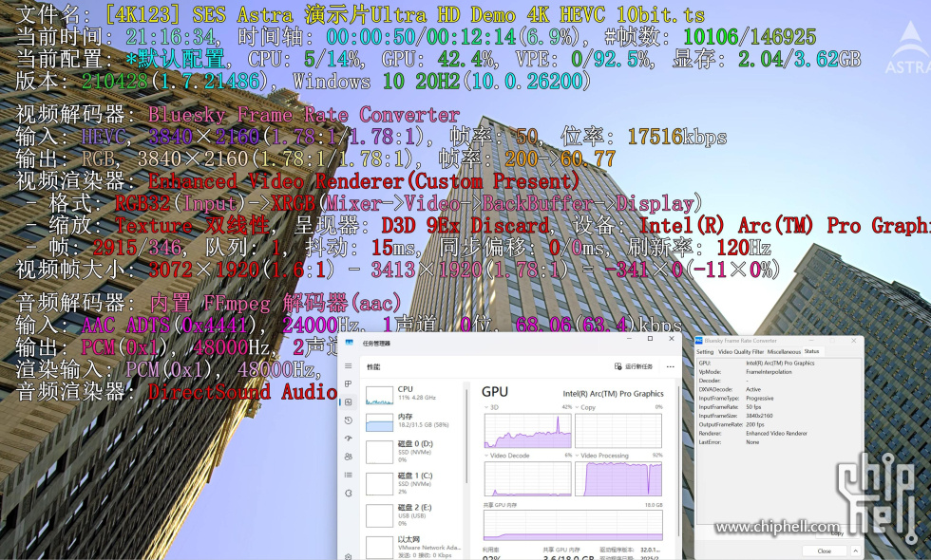This screenshot has width=931, height=560.
Task: Open App history page icon
Action: (350, 420)
